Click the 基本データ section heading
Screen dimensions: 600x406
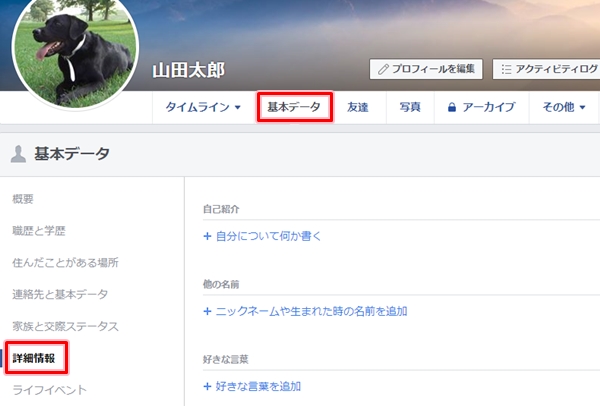coord(72,154)
